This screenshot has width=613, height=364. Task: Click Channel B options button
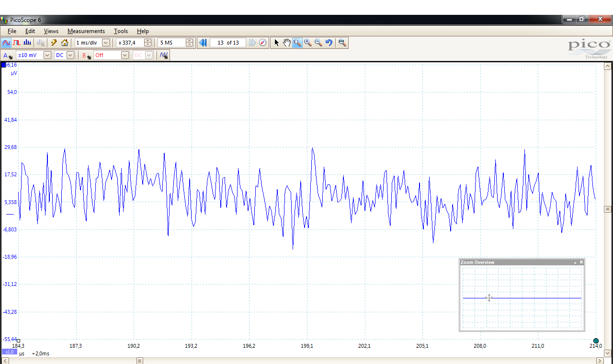[x=86, y=56]
